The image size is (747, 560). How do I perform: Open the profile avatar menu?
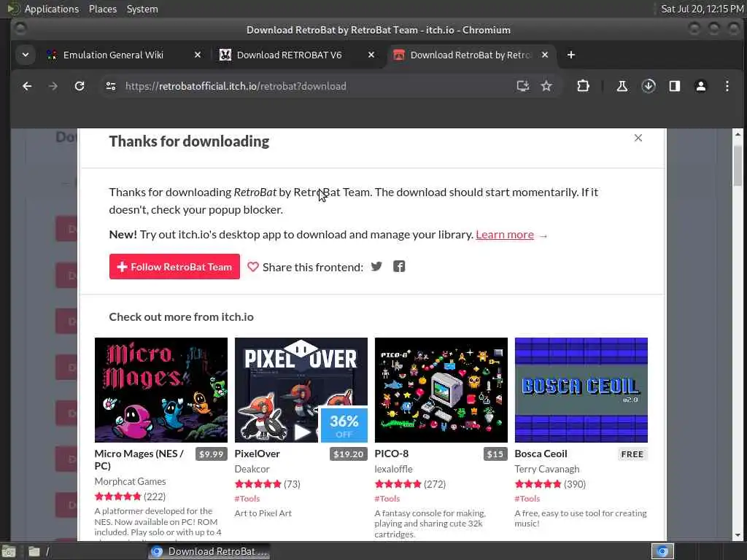coord(701,86)
